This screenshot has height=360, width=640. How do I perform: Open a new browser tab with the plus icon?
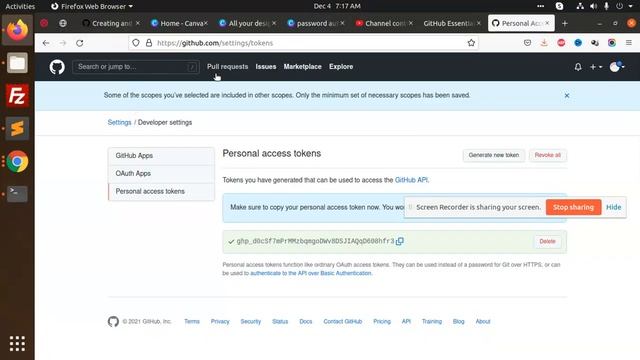tap(564, 23)
